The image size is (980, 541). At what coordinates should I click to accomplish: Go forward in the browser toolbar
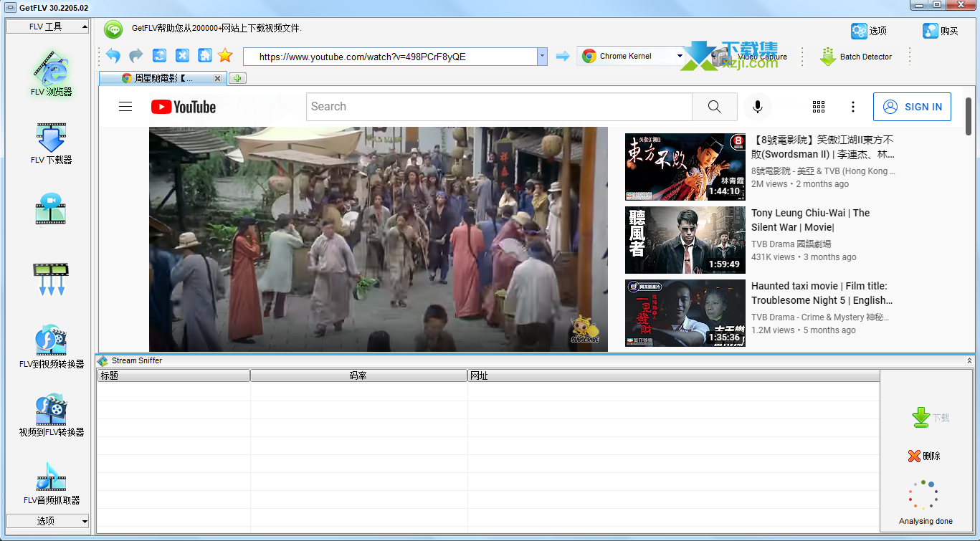(x=136, y=56)
